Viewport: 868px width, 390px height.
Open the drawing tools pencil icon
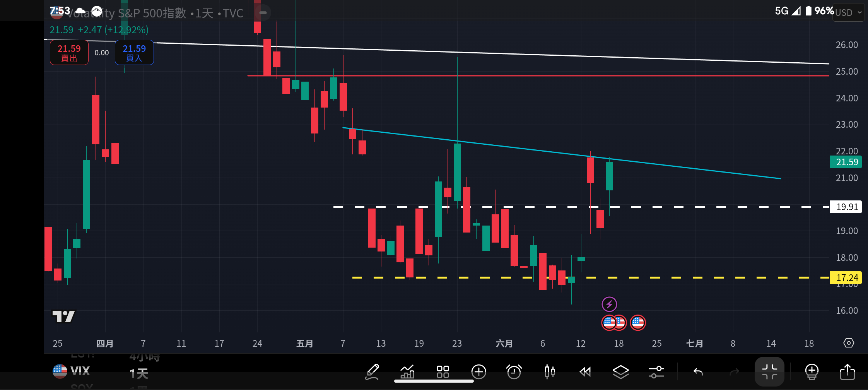click(372, 372)
